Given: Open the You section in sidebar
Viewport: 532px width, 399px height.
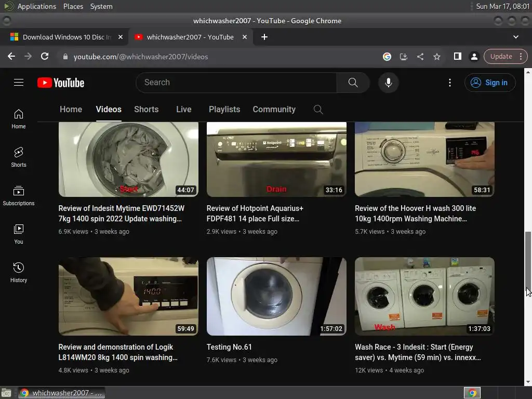Looking at the screenshot, I should [19, 234].
